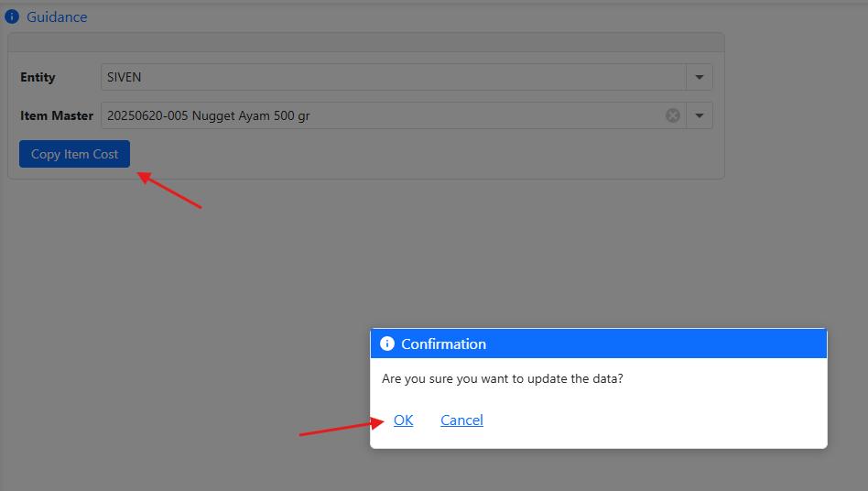The height and width of the screenshot is (491, 868).
Task: Click Cancel in Confirmation dialog
Action: (461, 420)
